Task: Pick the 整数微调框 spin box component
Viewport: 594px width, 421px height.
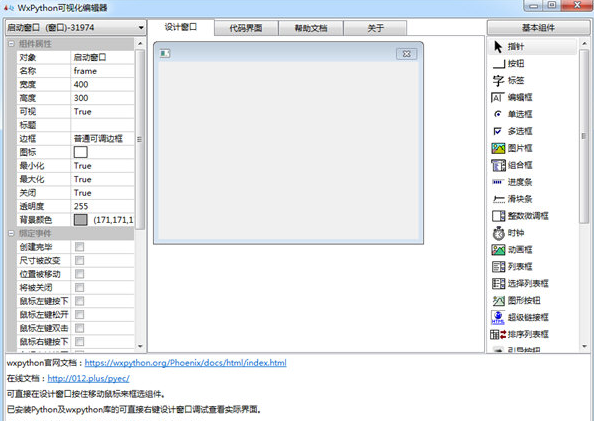Action: pos(520,216)
